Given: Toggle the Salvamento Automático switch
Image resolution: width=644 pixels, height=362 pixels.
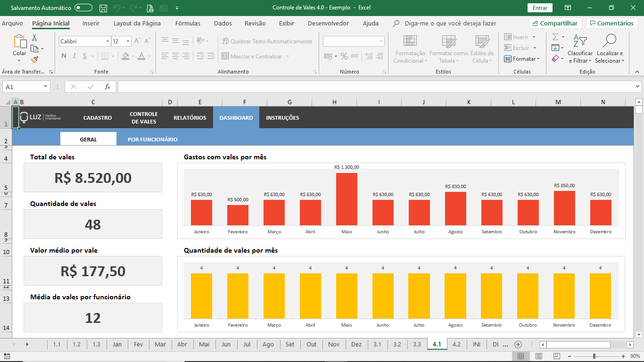Looking at the screenshot, I should (x=83, y=8).
